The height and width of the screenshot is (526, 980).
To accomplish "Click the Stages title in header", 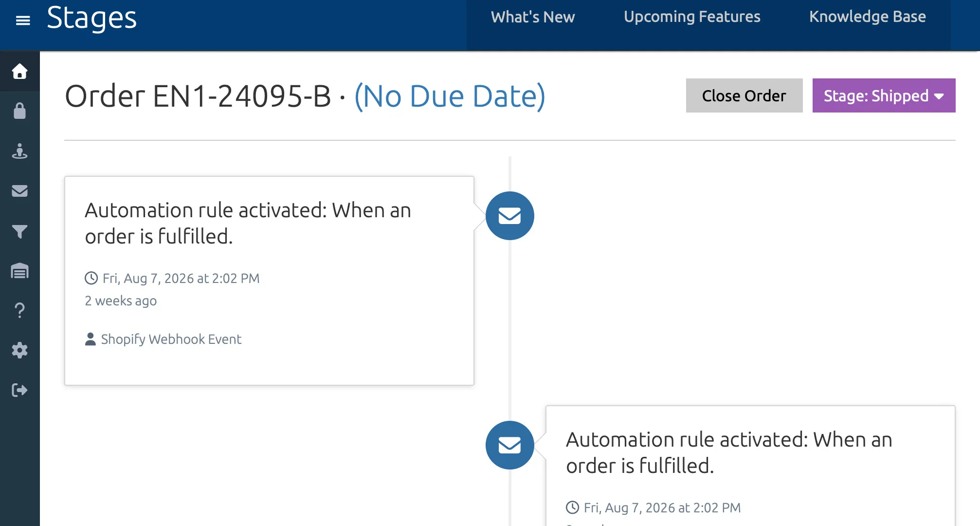I will 92,19.
